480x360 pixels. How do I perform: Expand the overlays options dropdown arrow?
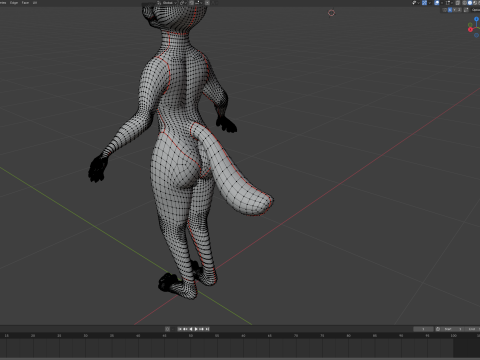442,3
